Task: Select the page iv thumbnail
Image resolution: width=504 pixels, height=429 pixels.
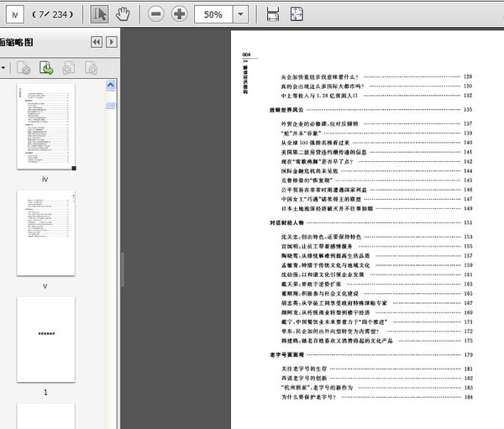Action: [45, 126]
